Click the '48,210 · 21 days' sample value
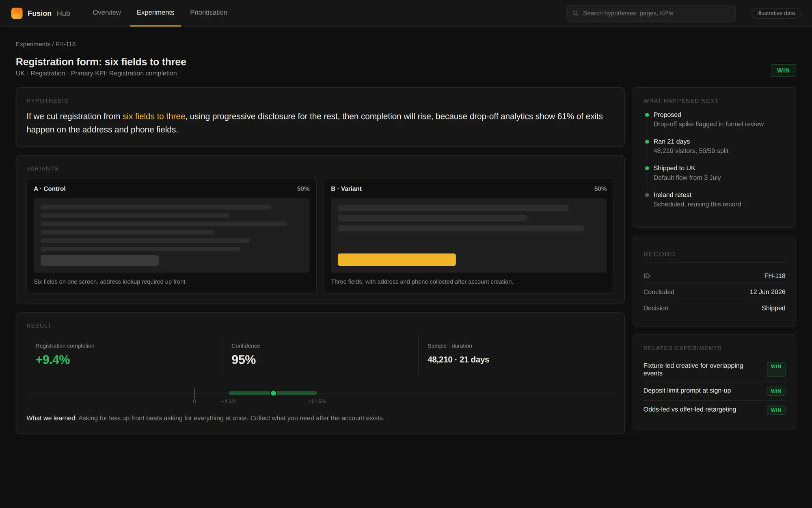This screenshot has width=812, height=508. pyautogui.click(x=458, y=360)
